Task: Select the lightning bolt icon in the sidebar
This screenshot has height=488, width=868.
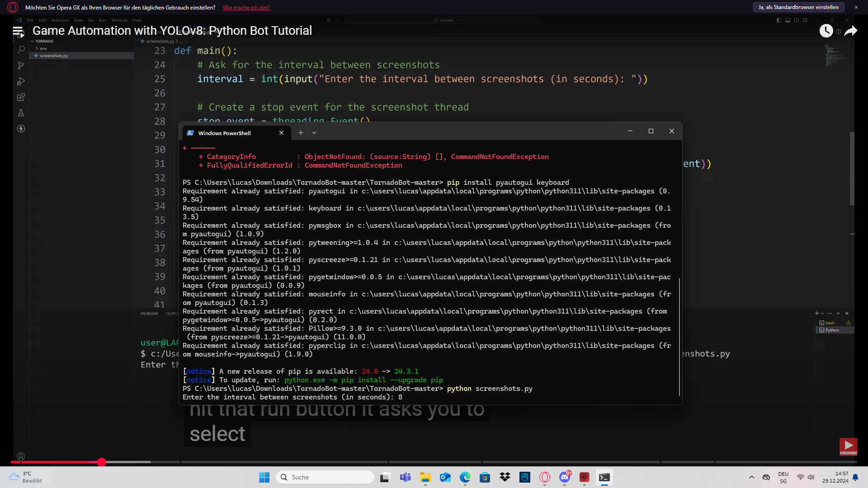Action: coord(21,129)
